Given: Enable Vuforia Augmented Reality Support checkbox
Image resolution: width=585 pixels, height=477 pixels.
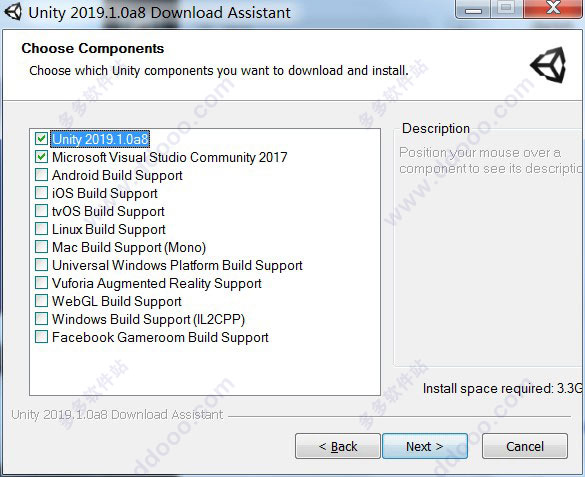Looking at the screenshot, I should (x=41, y=283).
